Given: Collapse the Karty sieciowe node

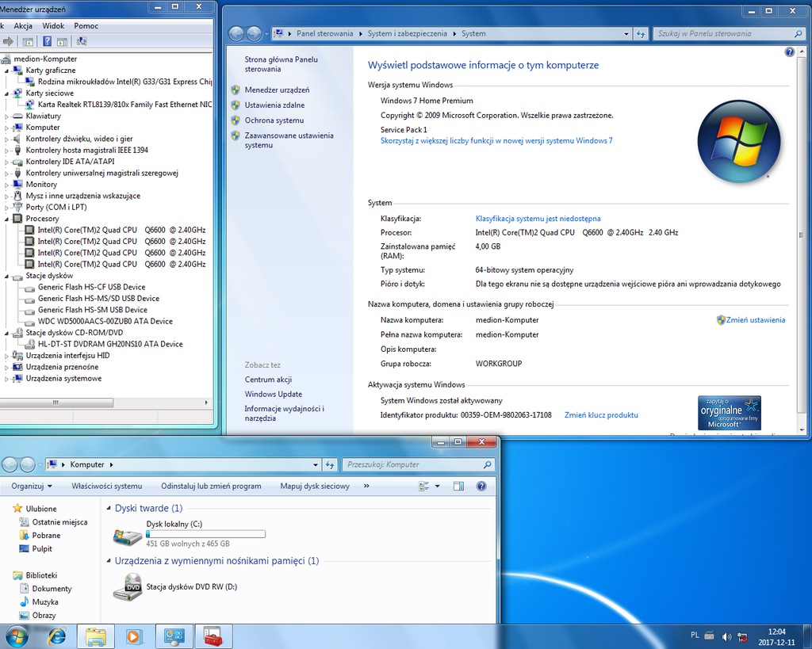Looking at the screenshot, I should coord(6,94).
